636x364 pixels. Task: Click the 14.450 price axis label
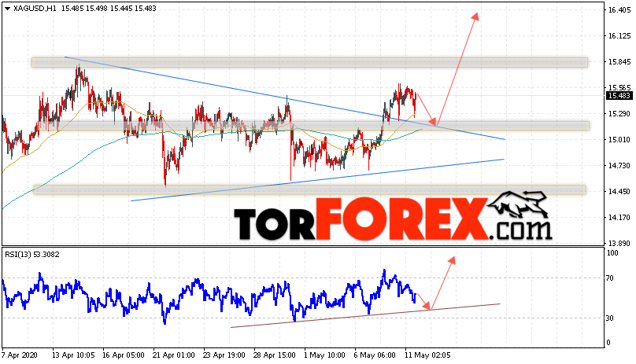tap(619, 192)
